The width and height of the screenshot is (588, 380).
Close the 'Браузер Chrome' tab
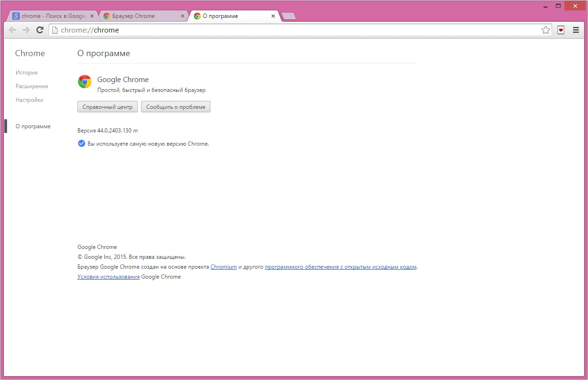point(183,16)
